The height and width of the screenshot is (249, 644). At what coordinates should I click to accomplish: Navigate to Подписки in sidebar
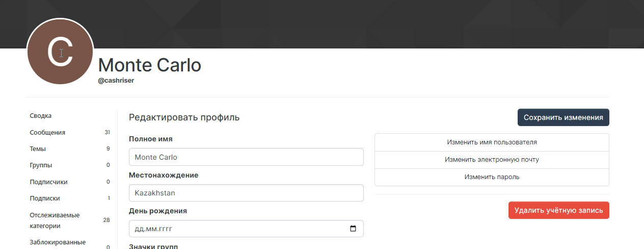point(45,198)
